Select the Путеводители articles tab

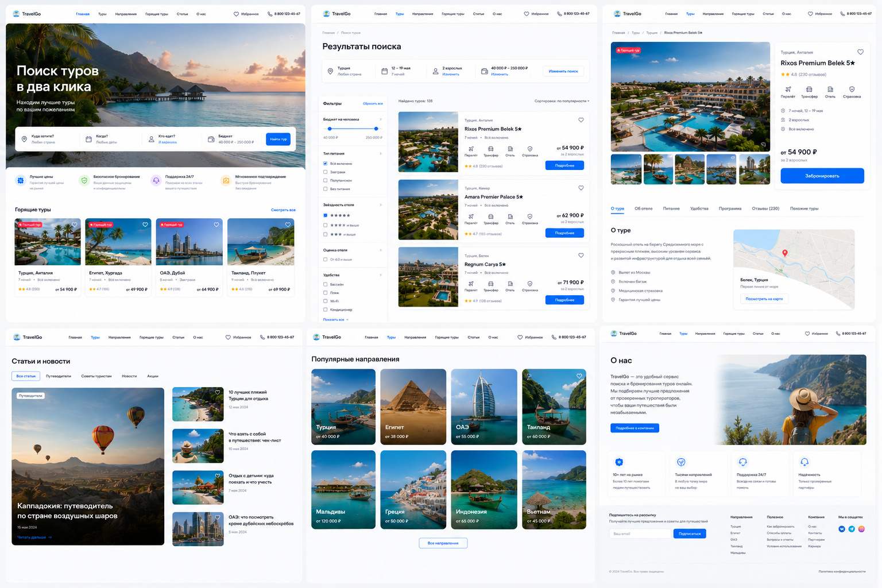(x=59, y=376)
